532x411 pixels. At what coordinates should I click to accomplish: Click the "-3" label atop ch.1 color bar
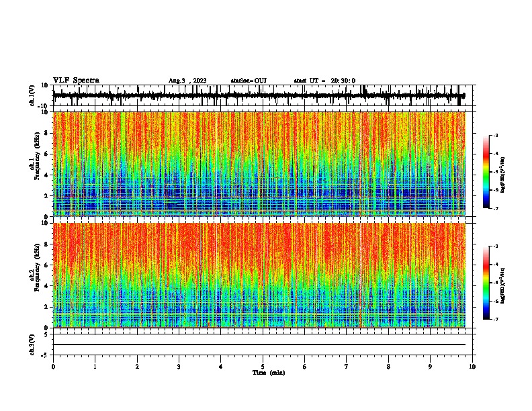click(x=495, y=136)
